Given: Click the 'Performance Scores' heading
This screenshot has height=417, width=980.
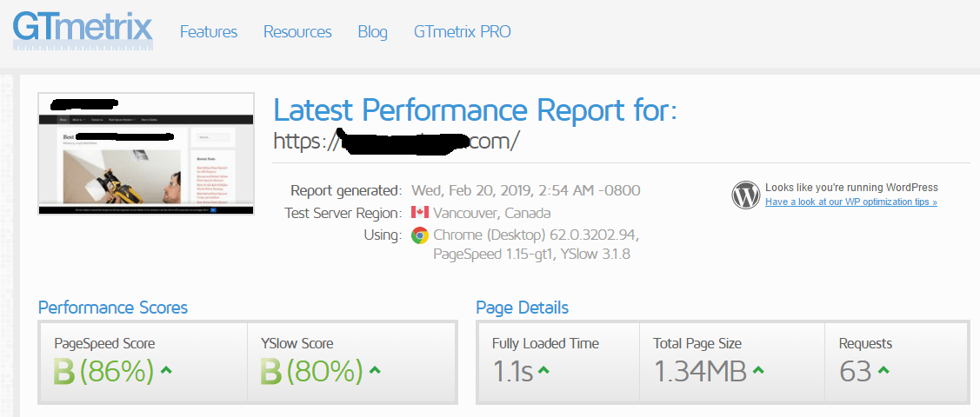Looking at the screenshot, I should [x=113, y=308].
